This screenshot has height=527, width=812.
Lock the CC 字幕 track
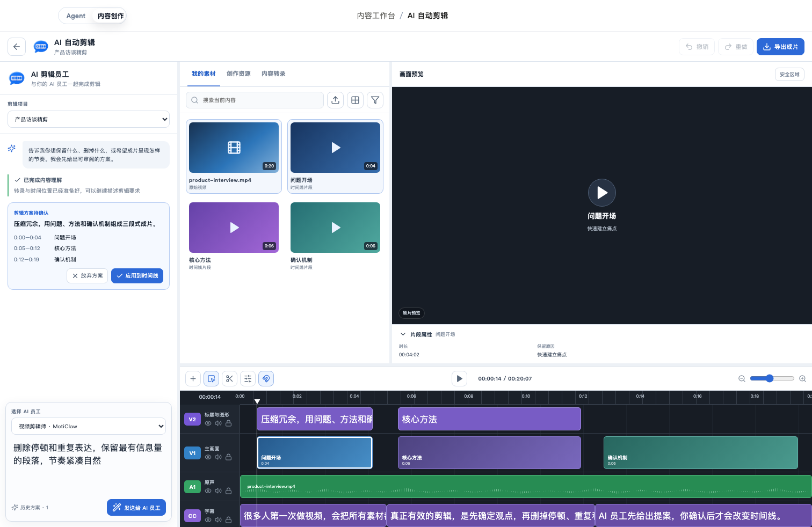228,520
